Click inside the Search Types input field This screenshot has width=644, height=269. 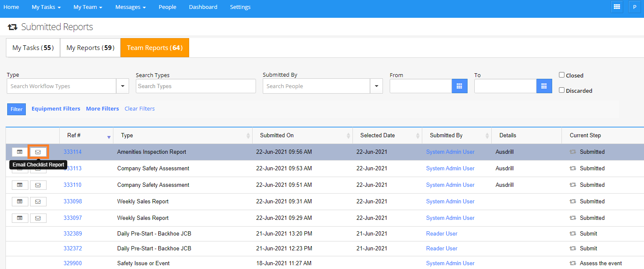click(195, 86)
